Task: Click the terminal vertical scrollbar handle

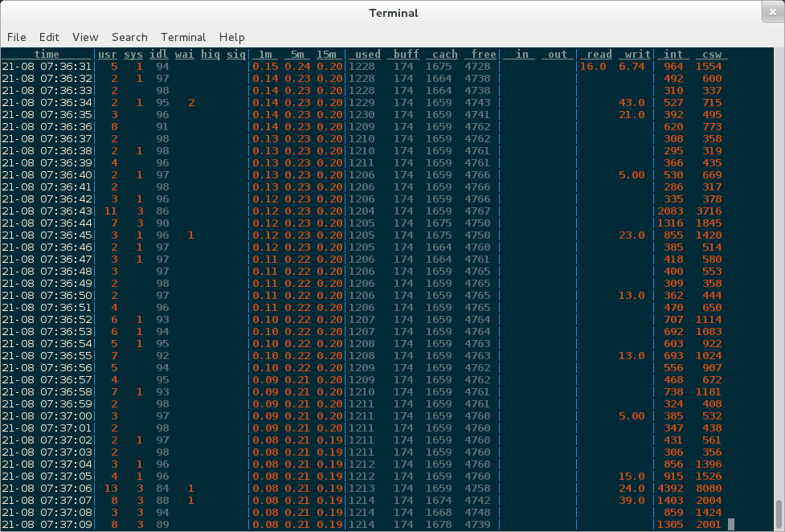Action: (779, 513)
